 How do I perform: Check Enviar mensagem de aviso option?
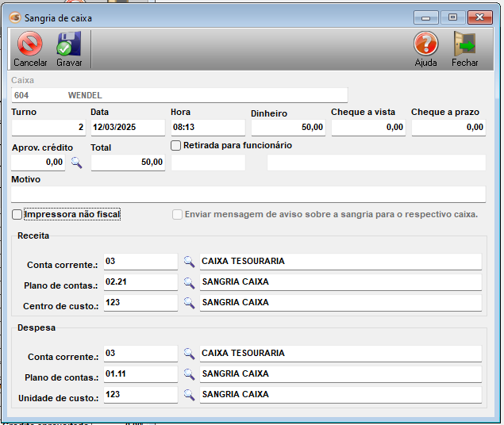[178, 214]
